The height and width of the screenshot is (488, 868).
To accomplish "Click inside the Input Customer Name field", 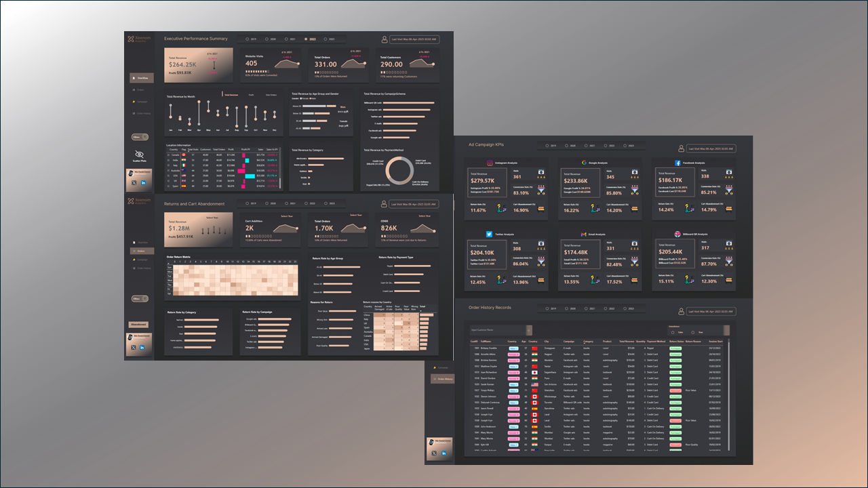I will 496,330.
